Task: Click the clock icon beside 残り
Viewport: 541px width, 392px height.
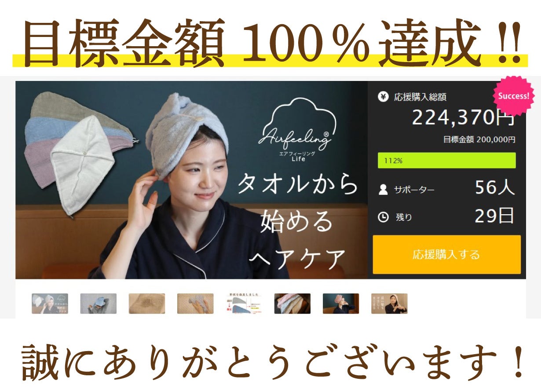Action: 383,217
